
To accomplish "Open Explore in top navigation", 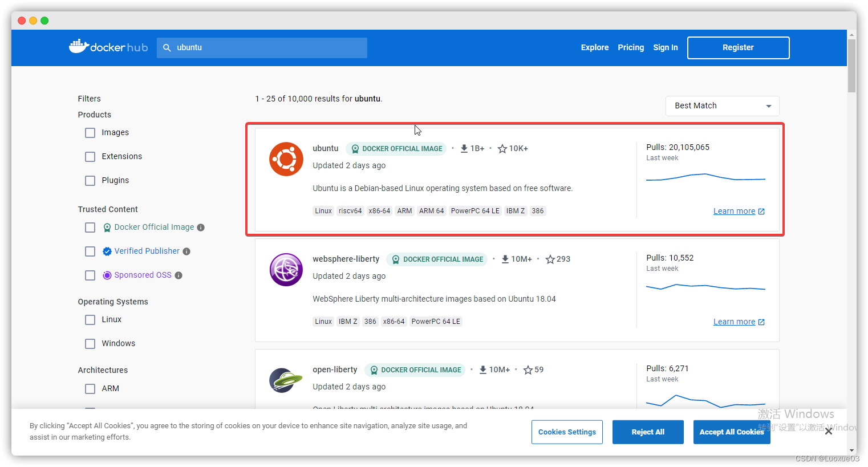I will pos(595,48).
